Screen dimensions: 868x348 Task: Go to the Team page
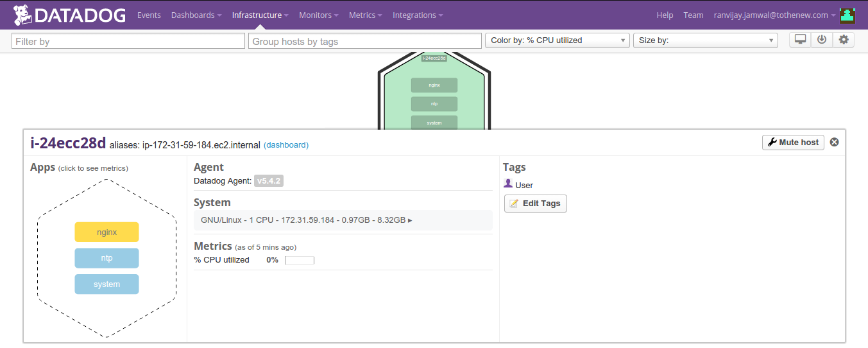(693, 15)
